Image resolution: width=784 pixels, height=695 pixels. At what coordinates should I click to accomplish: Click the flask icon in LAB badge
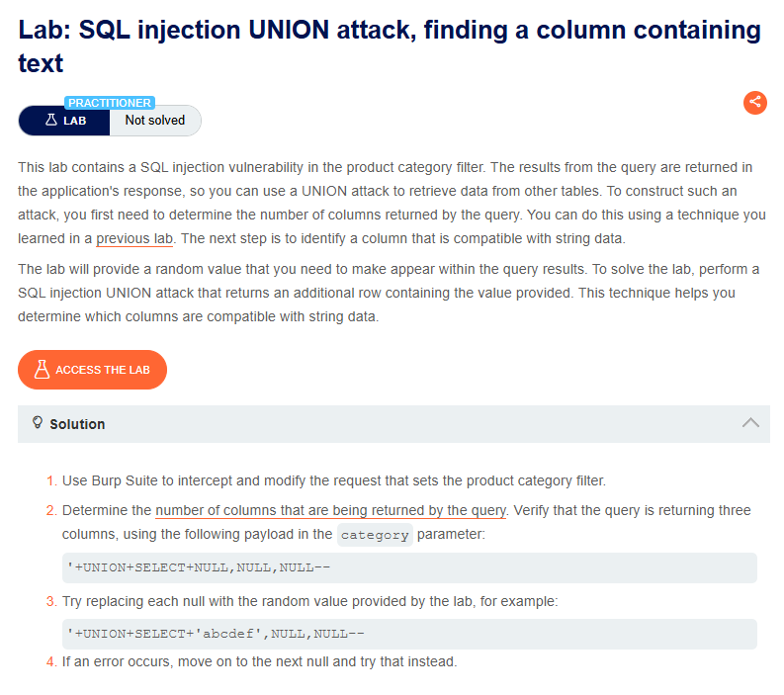[x=51, y=120]
